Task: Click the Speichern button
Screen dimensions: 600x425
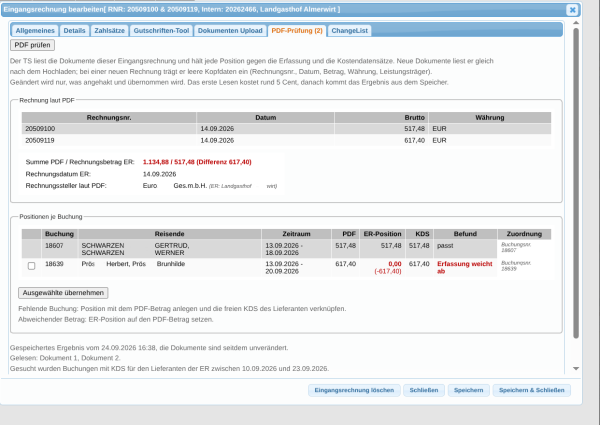Action: point(468,390)
